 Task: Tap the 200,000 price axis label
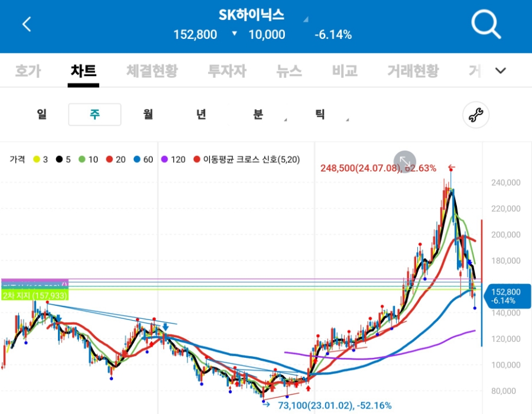(x=505, y=234)
